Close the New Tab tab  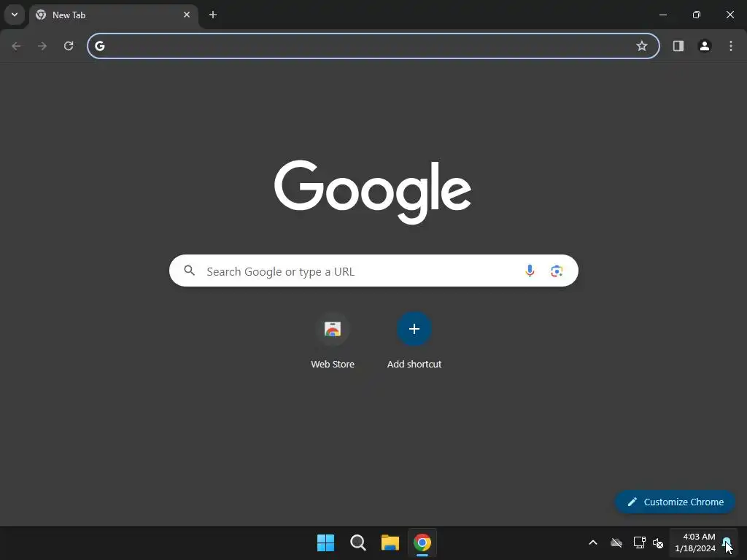pos(187,15)
